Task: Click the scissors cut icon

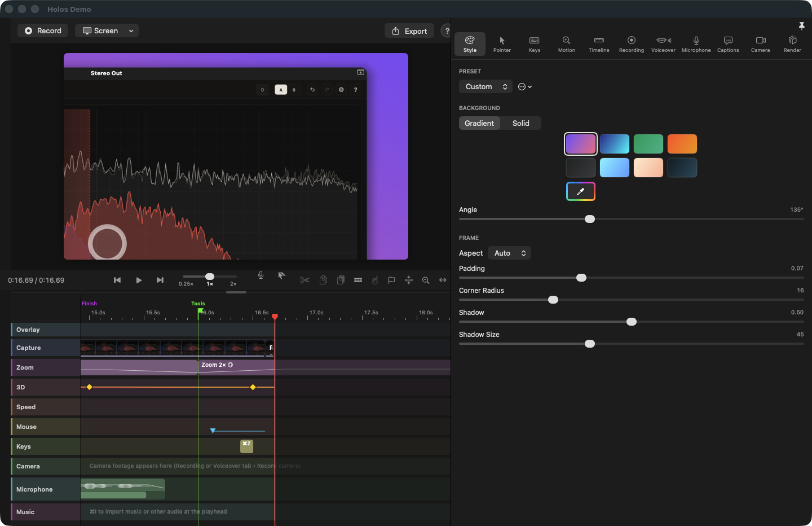Action: [304, 280]
